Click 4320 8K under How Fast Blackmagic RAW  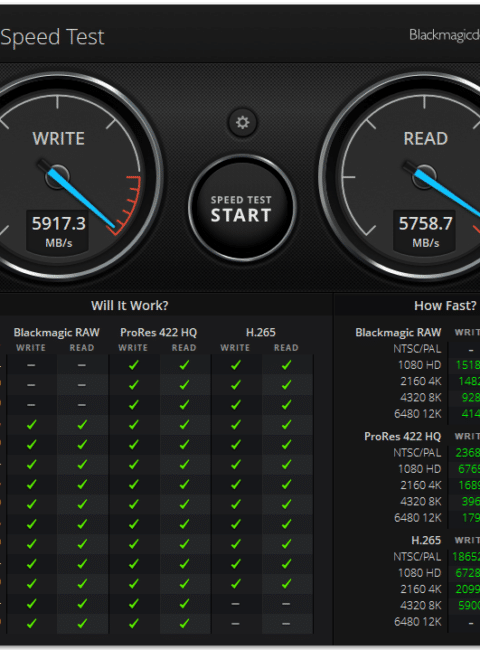click(421, 398)
